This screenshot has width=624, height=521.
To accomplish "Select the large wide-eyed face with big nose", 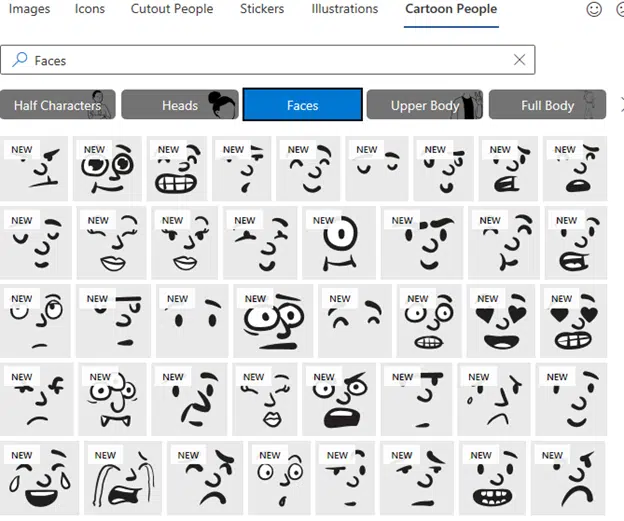I will tap(273, 320).
